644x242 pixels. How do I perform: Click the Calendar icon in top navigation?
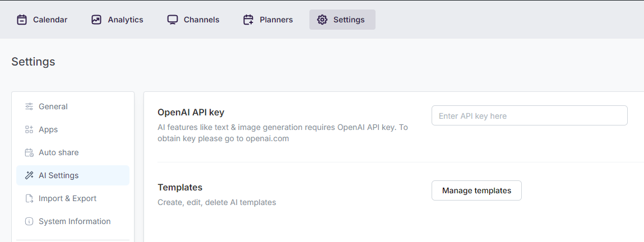point(22,20)
